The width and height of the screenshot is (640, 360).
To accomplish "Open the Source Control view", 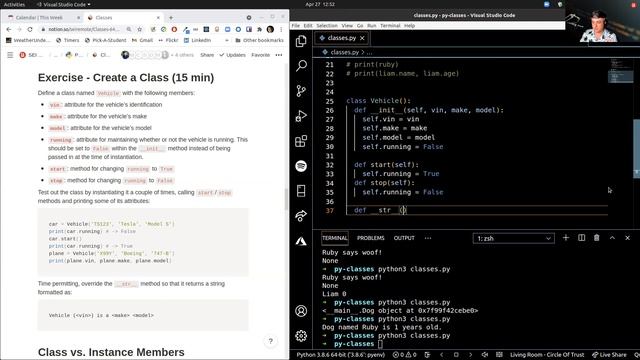I will coord(301,91).
